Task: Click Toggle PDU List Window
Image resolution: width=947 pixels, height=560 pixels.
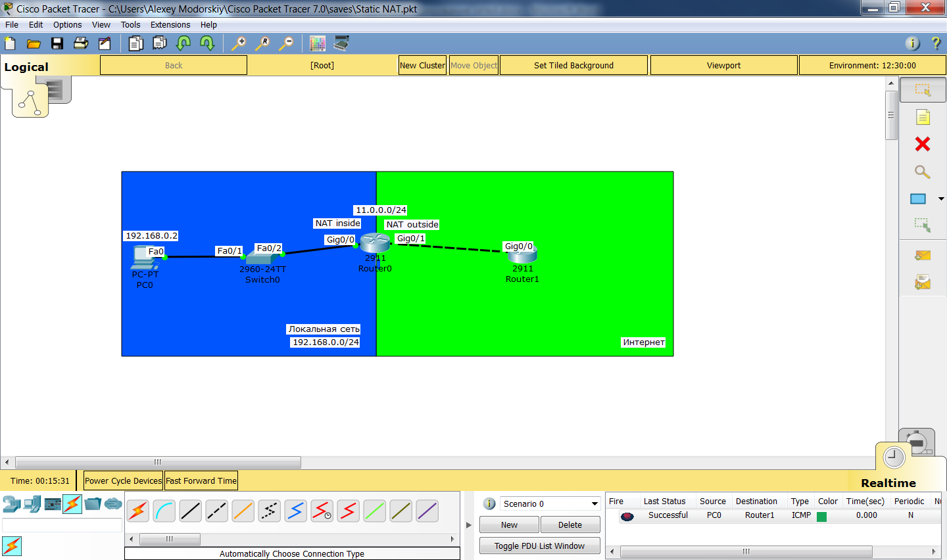Action: (x=539, y=546)
